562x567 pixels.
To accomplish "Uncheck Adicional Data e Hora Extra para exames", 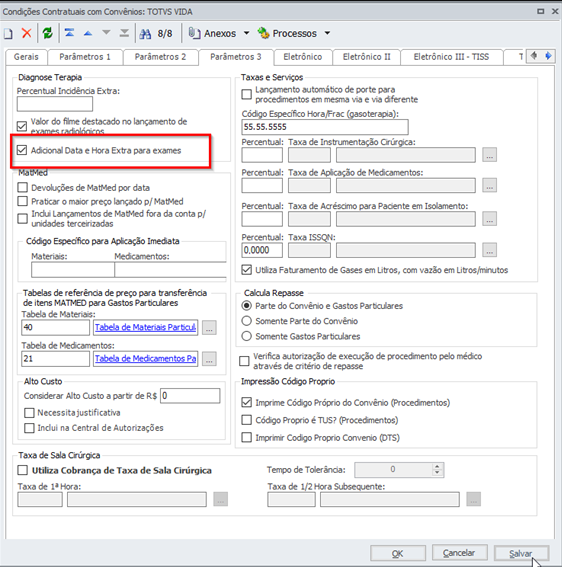I will tap(22, 150).
